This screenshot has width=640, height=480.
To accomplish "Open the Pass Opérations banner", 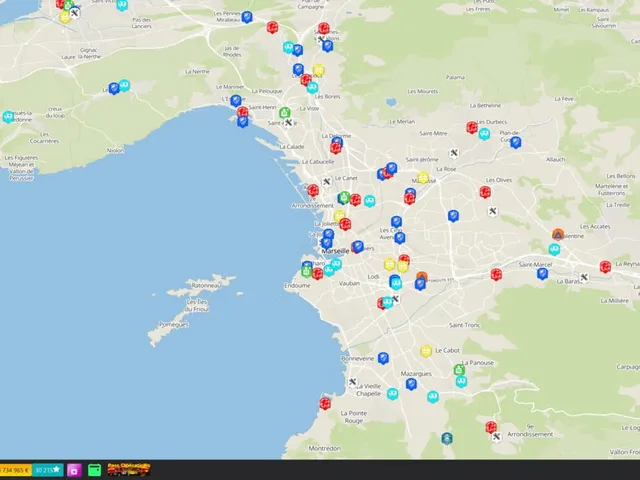I will click(x=129, y=470).
